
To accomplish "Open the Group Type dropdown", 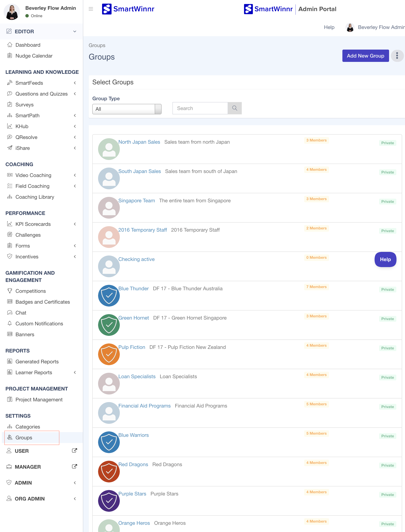I will coord(127,109).
